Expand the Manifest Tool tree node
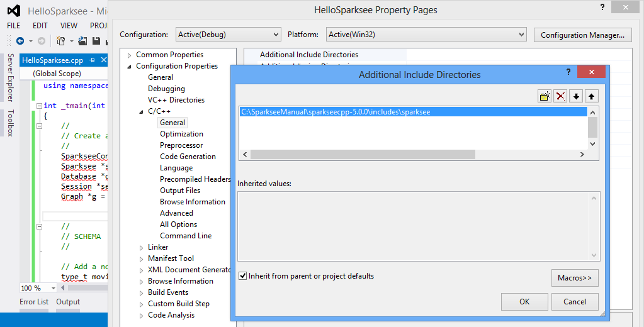Viewport: 644px width, 327px height. (141, 259)
